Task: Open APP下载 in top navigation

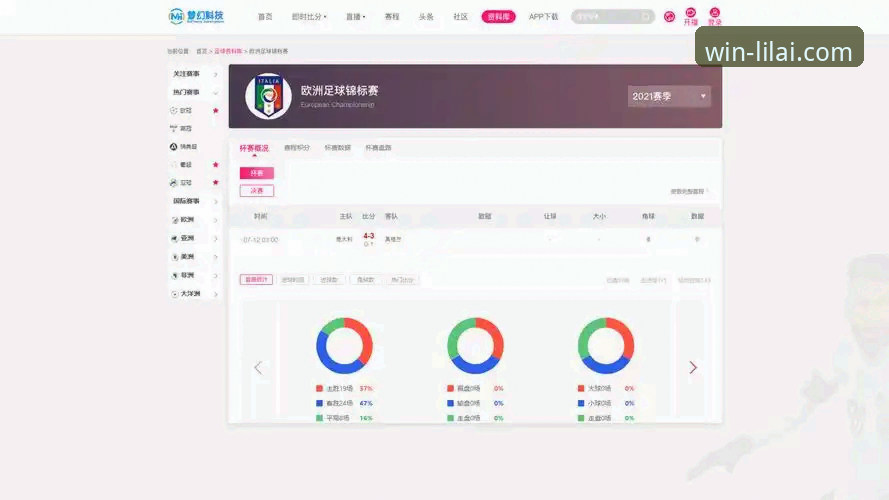Action: [543, 17]
